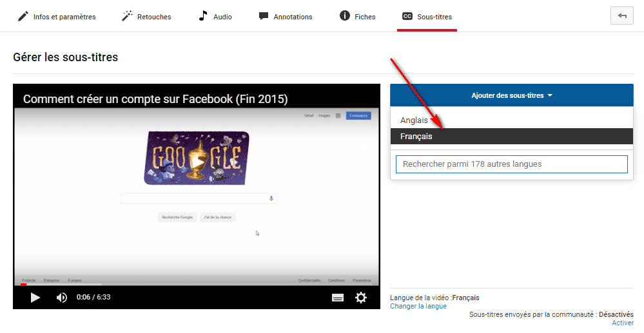This screenshot has height=333, width=644.
Task: Mute the video volume
Action: [x=62, y=298]
